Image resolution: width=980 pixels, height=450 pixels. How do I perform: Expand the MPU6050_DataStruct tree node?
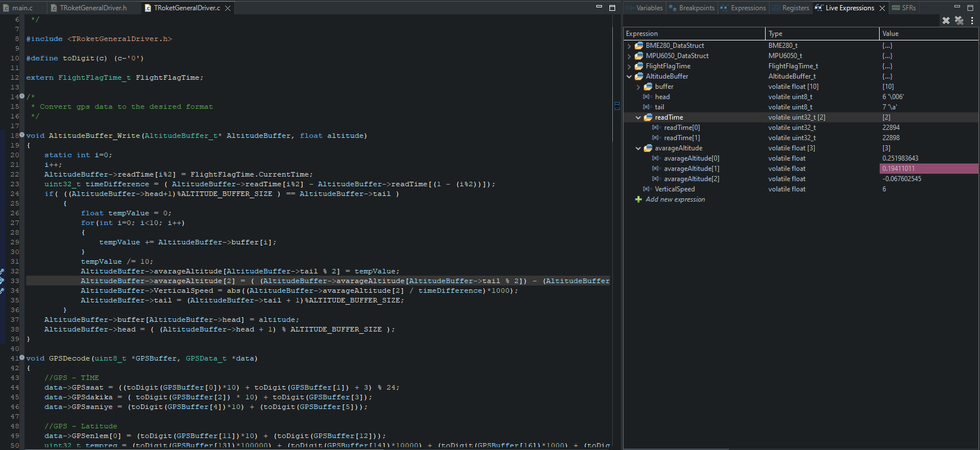629,56
